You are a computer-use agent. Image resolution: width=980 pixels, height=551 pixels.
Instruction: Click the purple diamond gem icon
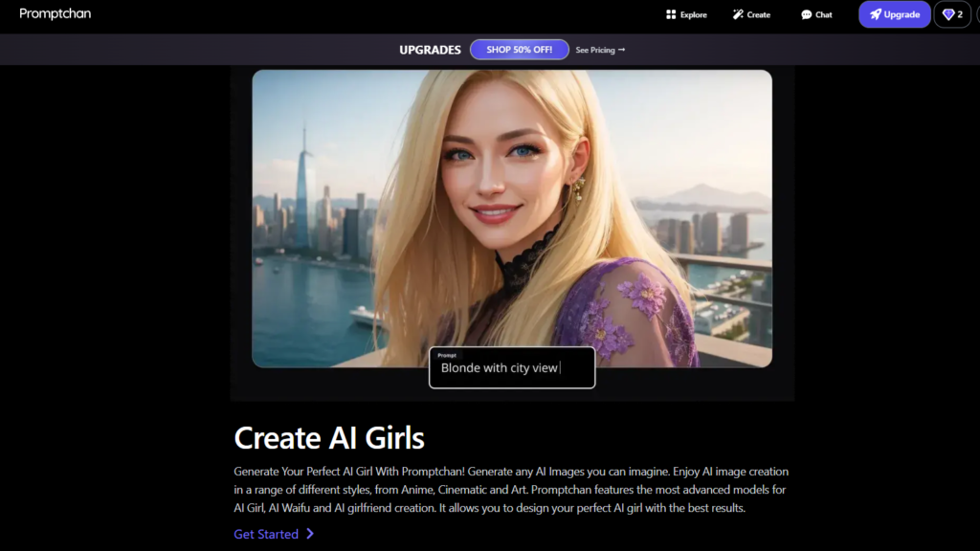[947, 14]
